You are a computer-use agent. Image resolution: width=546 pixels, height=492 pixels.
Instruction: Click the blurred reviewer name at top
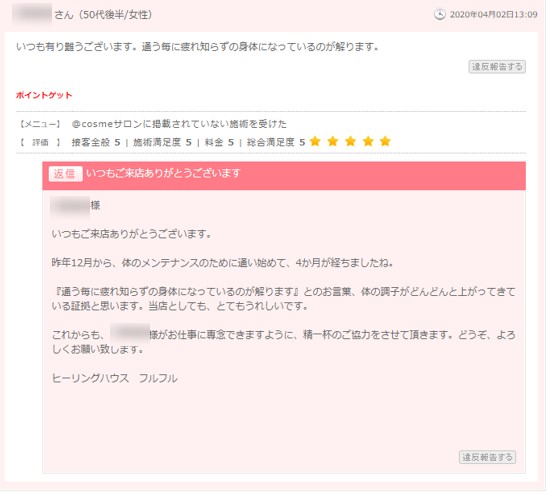pyautogui.click(x=32, y=14)
